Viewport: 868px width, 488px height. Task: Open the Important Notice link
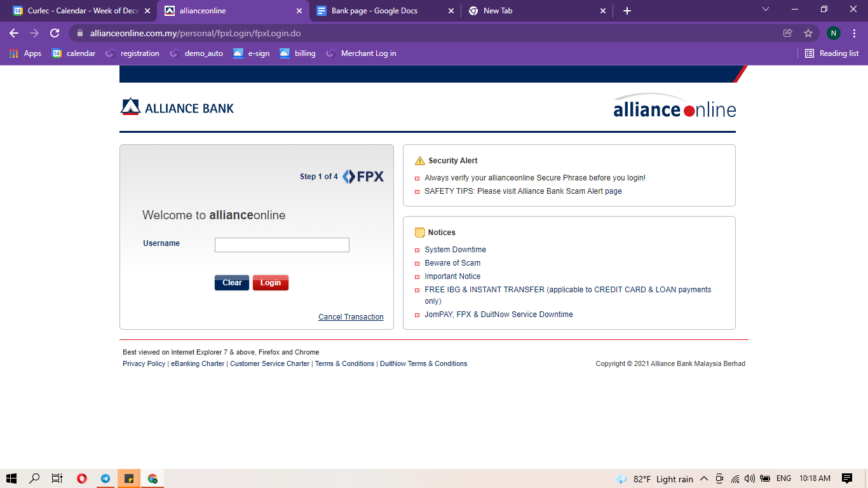452,276
